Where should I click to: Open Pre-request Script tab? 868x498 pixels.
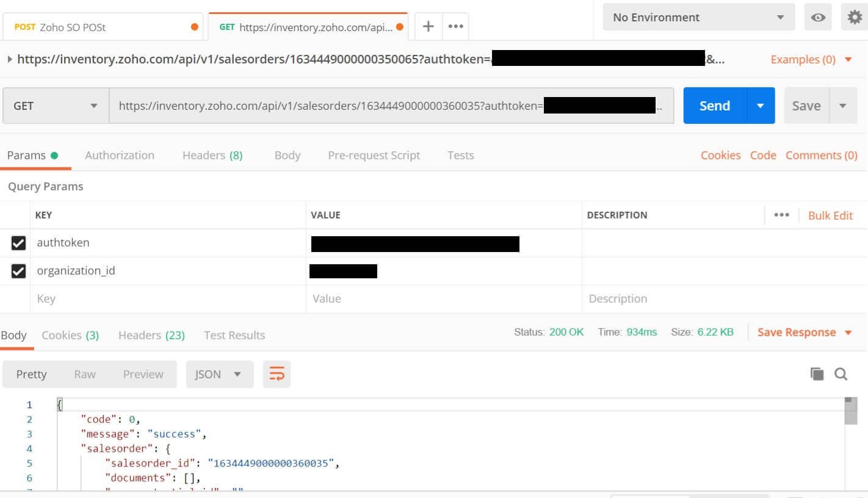tap(374, 155)
